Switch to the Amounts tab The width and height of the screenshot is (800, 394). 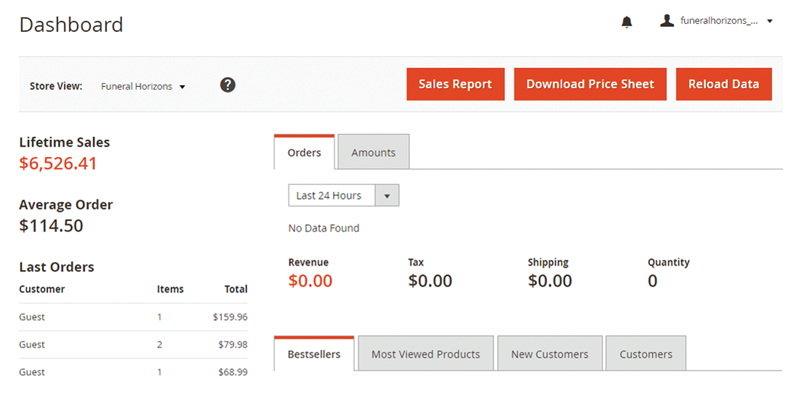tap(373, 152)
